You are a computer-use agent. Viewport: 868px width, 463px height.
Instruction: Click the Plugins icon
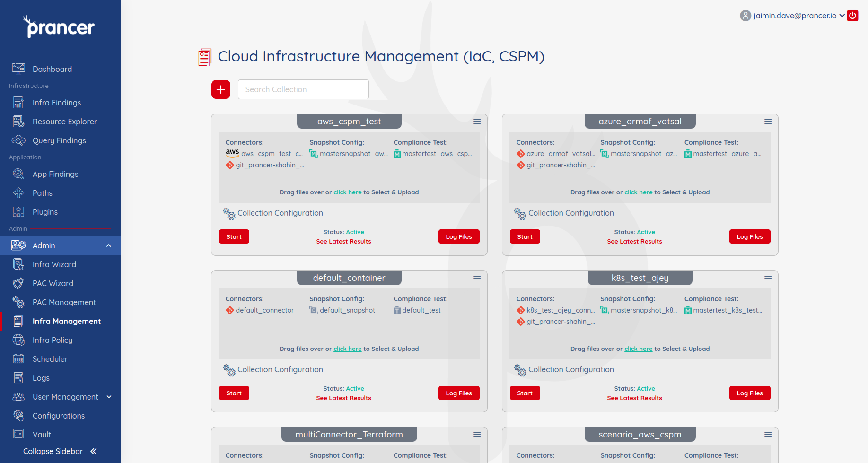(x=18, y=212)
